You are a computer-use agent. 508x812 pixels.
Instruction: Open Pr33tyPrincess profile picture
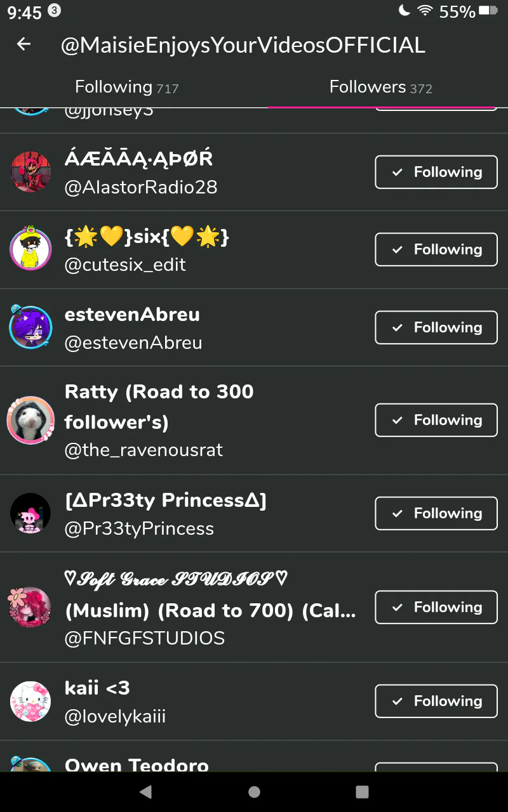pyautogui.click(x=30, y=513)
